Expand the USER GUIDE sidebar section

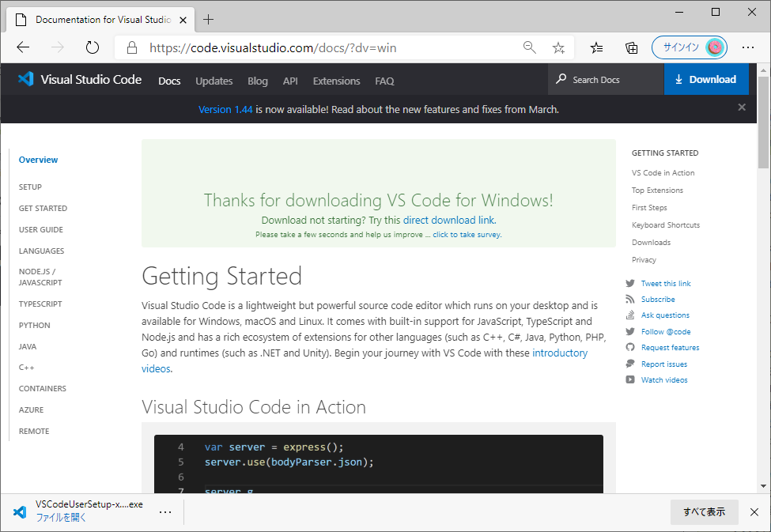[41, 229]
